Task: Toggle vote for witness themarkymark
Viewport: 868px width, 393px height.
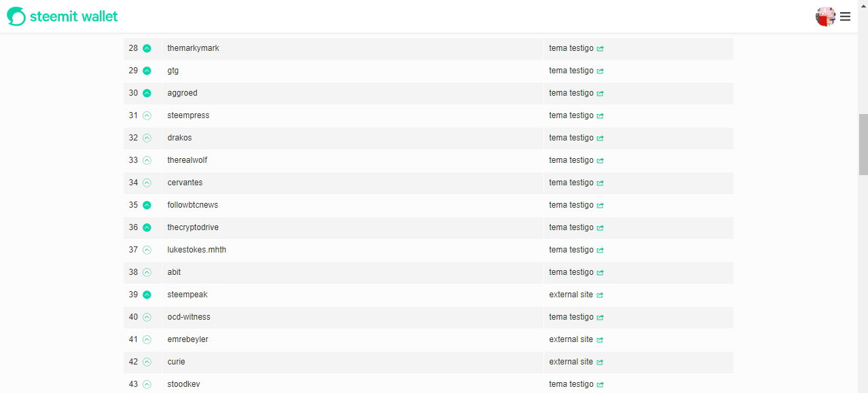Action: [x=147, y=48]
